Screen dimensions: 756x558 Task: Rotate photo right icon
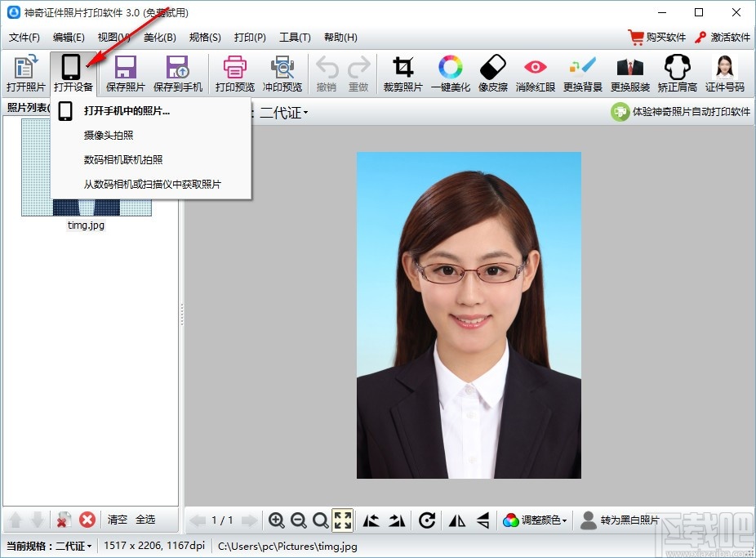pos(398,520)
